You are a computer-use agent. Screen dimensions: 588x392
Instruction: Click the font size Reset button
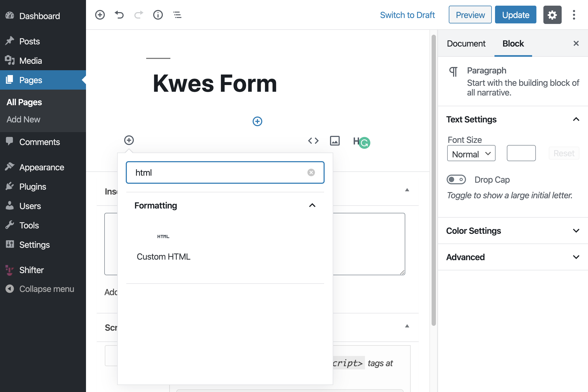pos(564,153)
